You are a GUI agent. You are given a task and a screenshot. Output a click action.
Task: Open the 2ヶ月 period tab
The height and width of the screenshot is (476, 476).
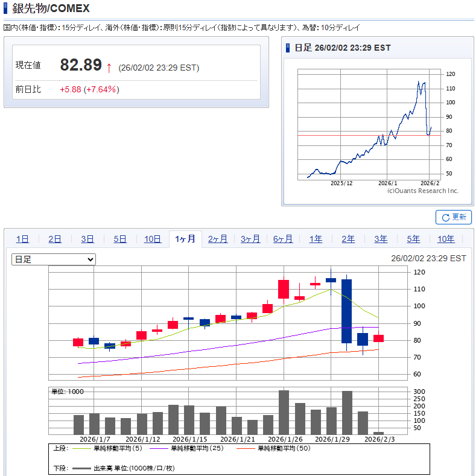[x=218, y=239]
